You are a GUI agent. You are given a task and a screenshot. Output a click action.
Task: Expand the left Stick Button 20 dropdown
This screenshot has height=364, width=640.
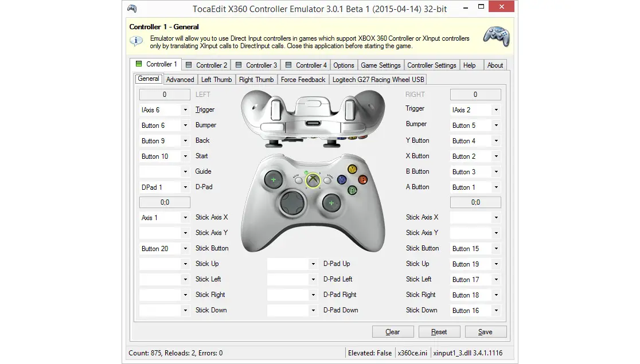[185, 249]
